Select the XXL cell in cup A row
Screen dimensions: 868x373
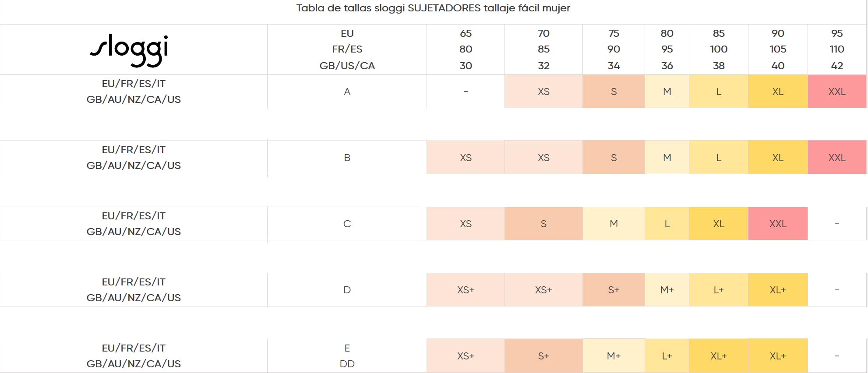[837, 91]
